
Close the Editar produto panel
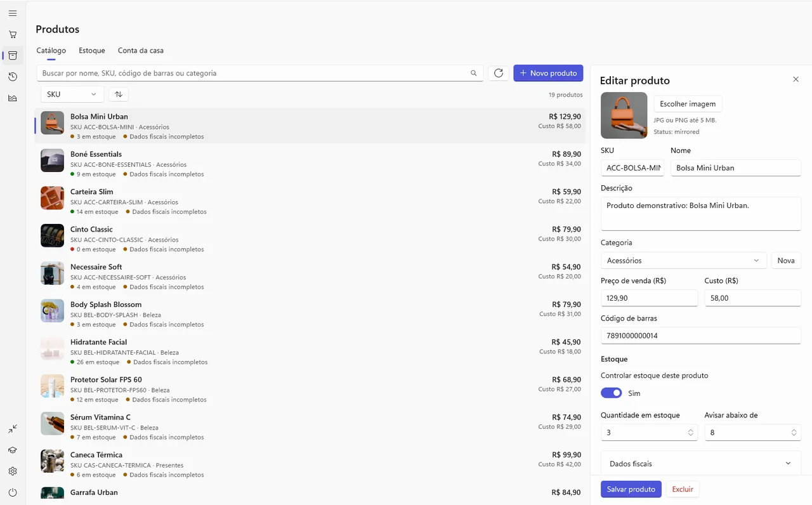pos(796,79)
